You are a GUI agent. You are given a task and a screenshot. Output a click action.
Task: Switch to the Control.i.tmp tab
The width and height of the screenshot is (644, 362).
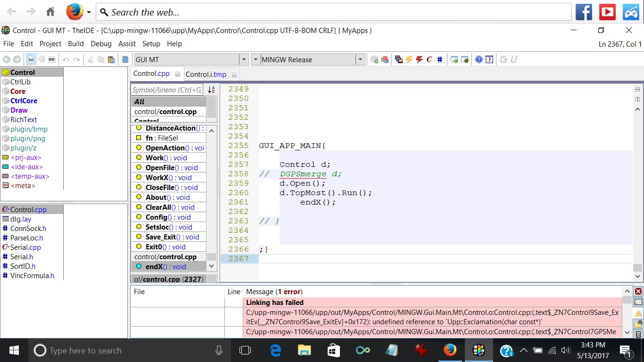[206, 74]
